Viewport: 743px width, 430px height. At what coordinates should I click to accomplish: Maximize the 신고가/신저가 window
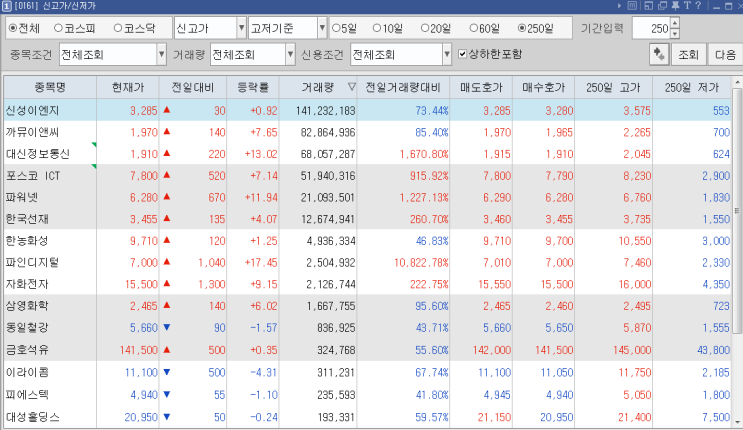coord(728,6)
